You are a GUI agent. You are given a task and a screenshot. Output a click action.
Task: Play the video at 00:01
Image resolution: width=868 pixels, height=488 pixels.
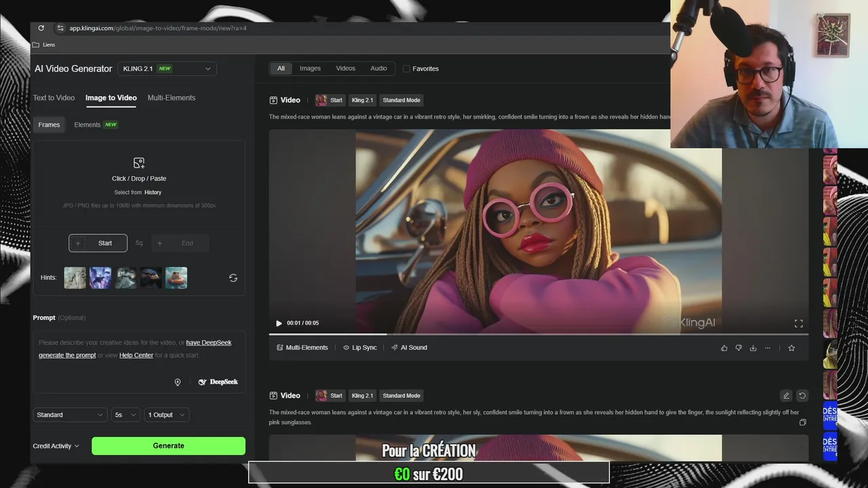pos(279,323)
